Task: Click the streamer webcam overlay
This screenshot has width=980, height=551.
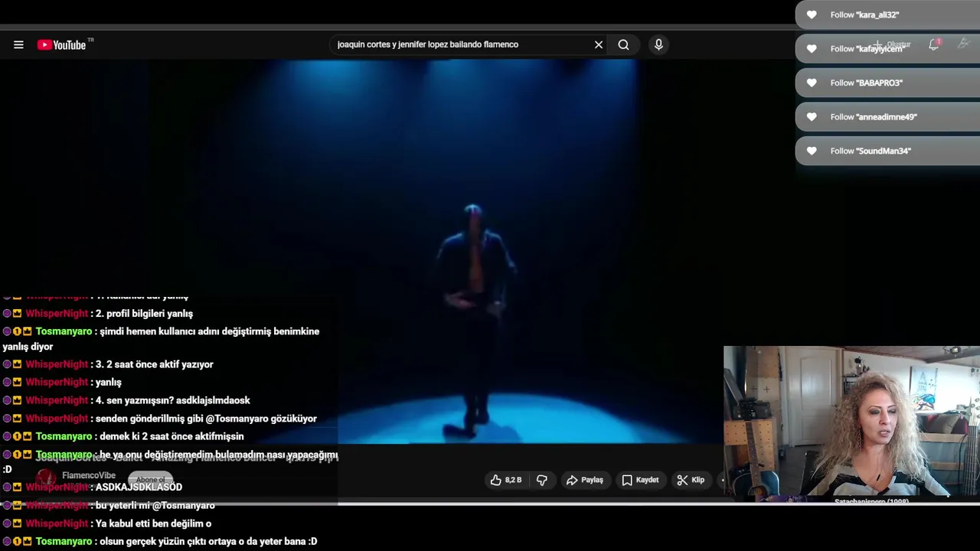Action: (851, 425)
